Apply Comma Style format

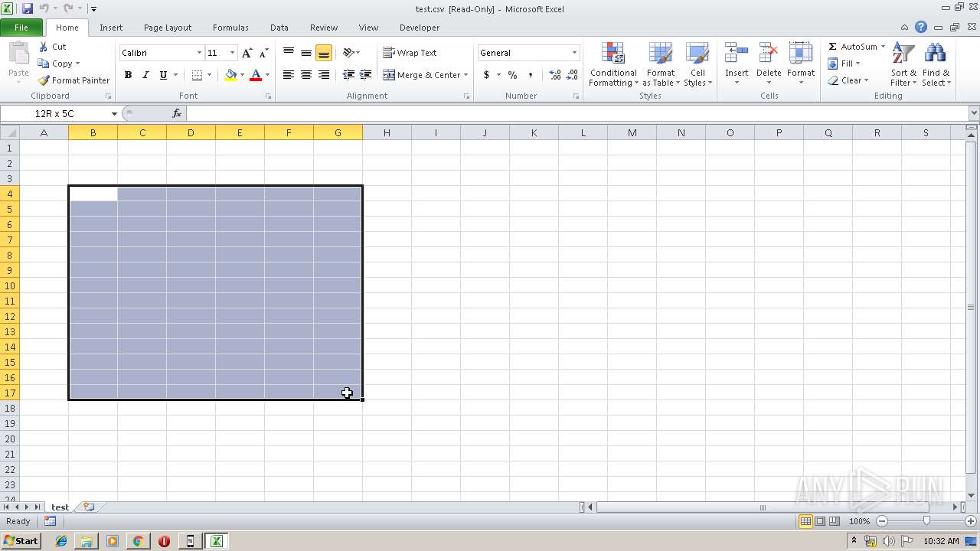pyautogui.click(x=531, y=75)
